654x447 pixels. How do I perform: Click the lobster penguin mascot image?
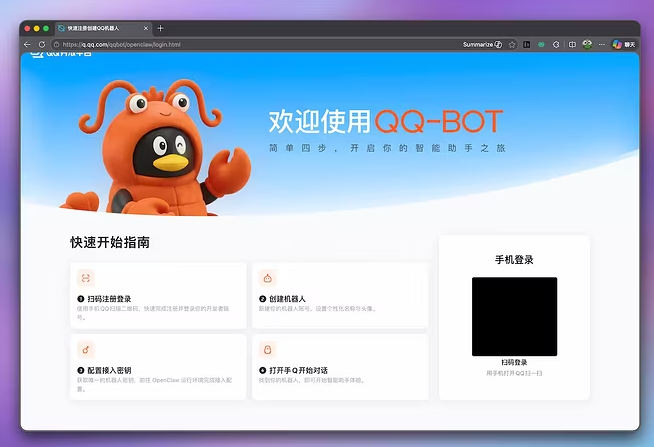pos(157,147)
